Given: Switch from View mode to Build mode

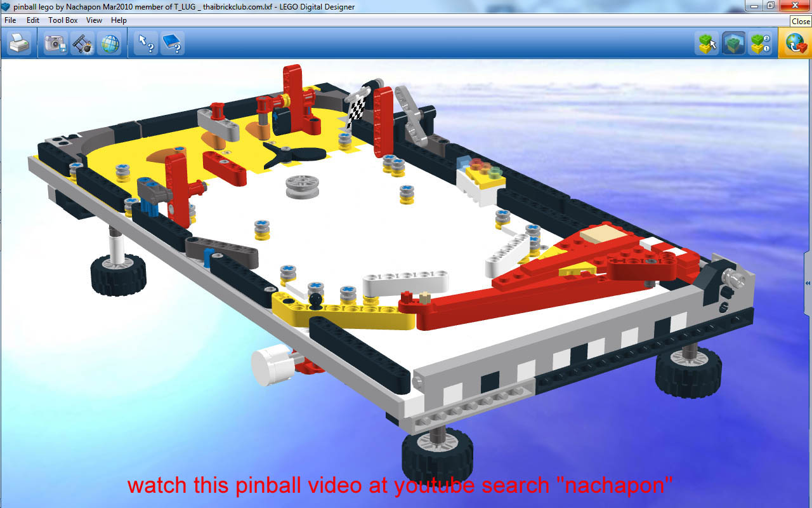Looking at the screenshot, I should tap(706, 43).
